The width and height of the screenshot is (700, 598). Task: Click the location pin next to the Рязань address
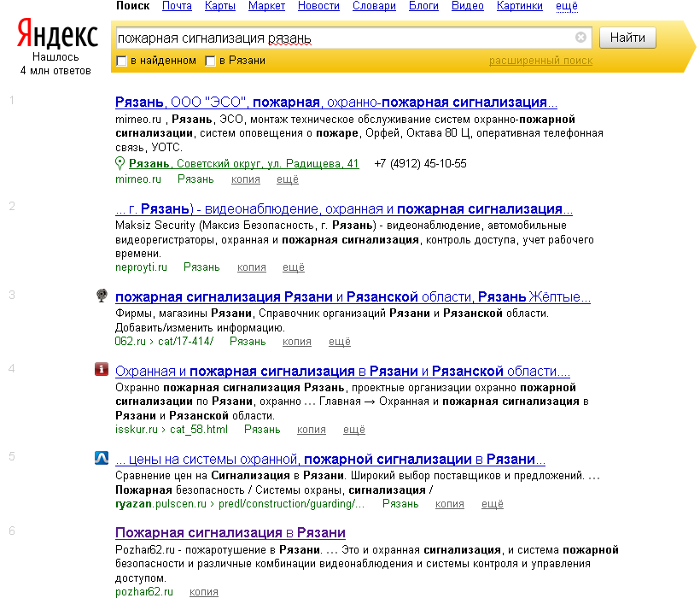click(x=120, y=162)
